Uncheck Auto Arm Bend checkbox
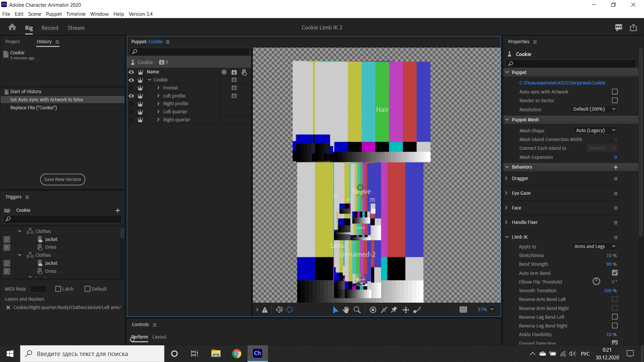Image resolution: width=644 pixels, height=362 pixels. 615,273
